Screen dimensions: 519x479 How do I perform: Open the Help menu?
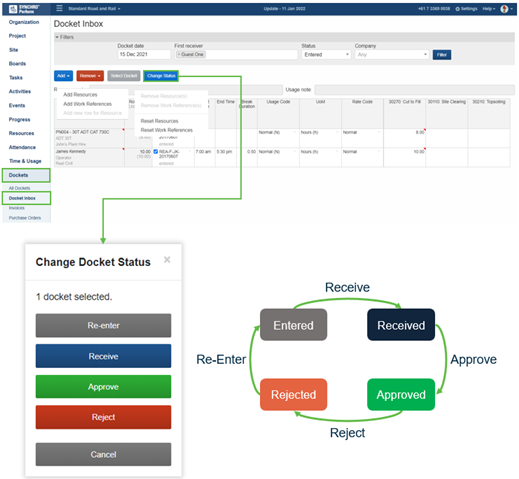489,9
